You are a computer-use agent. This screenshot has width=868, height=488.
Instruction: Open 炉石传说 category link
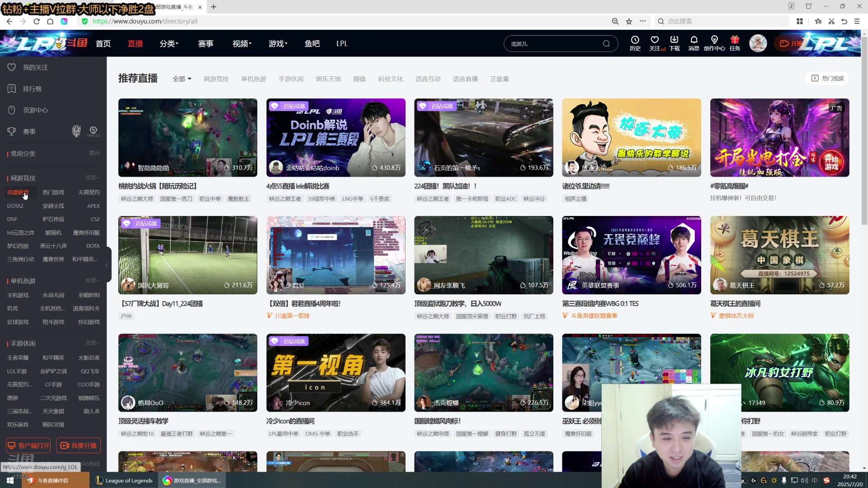[53, 219]
